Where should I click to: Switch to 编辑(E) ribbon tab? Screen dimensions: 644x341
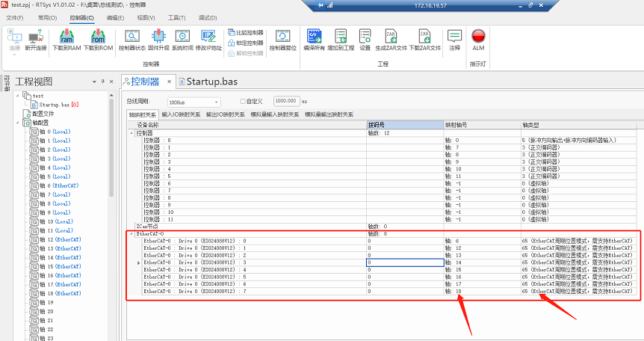(x=115, y=18)
